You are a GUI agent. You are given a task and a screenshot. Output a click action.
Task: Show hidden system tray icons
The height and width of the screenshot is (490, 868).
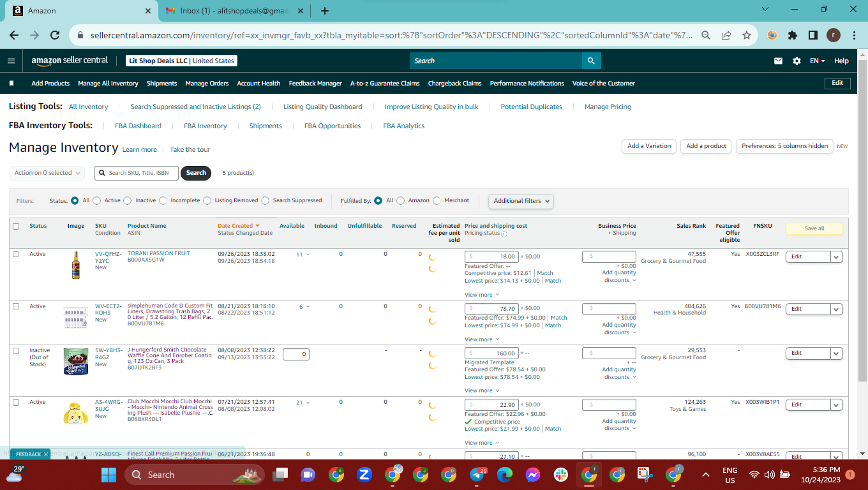(x=706, y=475)
